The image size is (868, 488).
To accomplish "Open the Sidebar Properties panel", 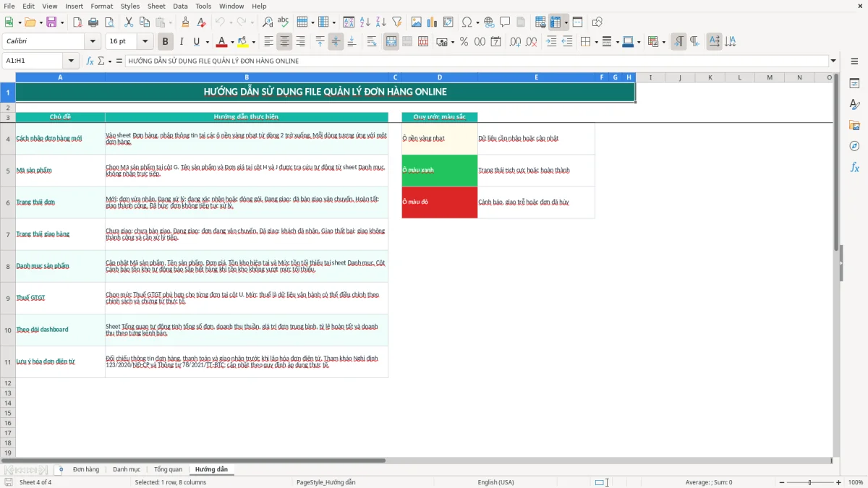I will (854, 83).
